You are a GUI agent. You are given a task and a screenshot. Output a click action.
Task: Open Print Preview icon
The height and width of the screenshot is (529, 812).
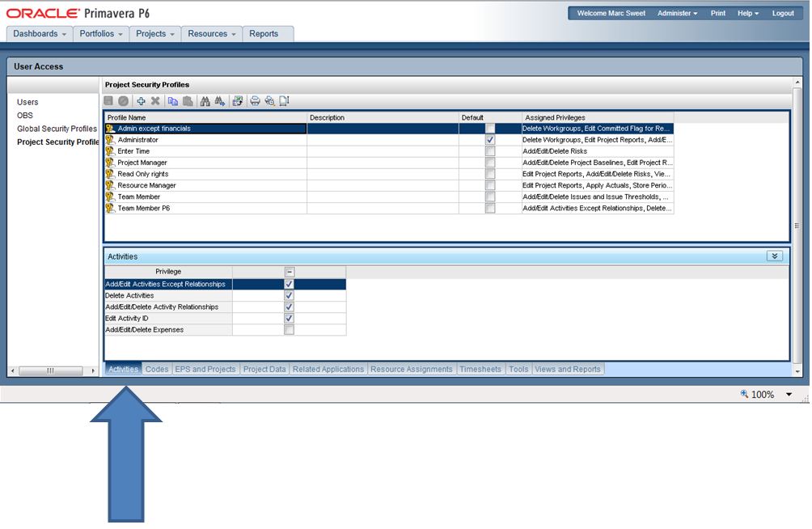point(269,101)
